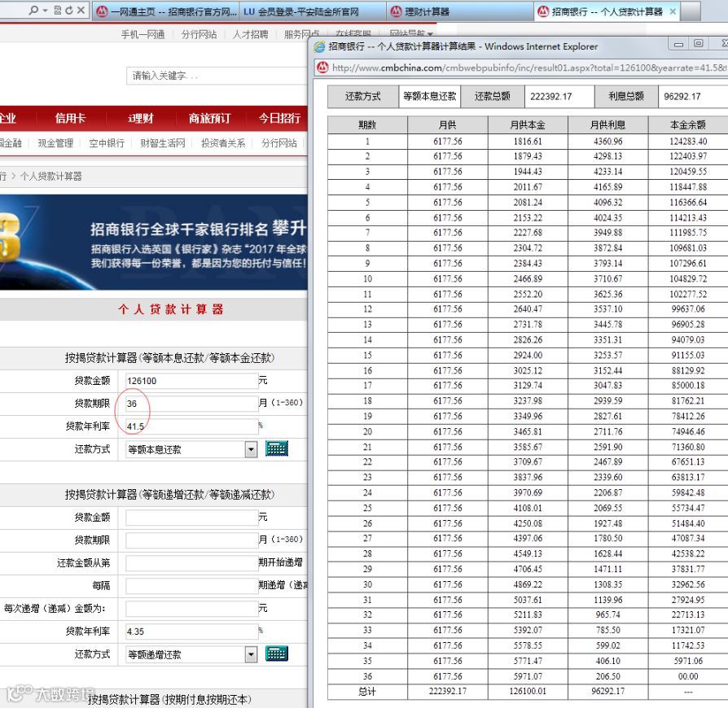728x708 pixels.
Task: Click period 24 月供本金 value 3970.69
Action: point(528,492)
